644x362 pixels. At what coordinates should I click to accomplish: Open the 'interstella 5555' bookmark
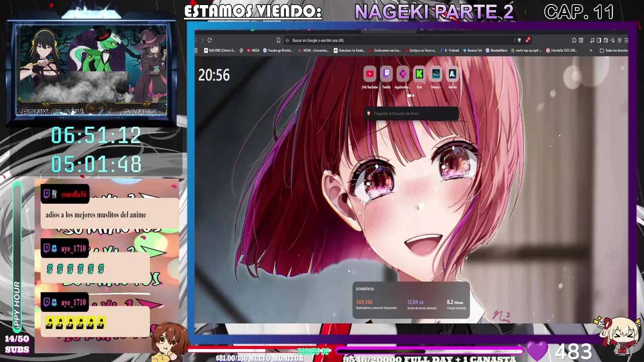pos(562,50)
